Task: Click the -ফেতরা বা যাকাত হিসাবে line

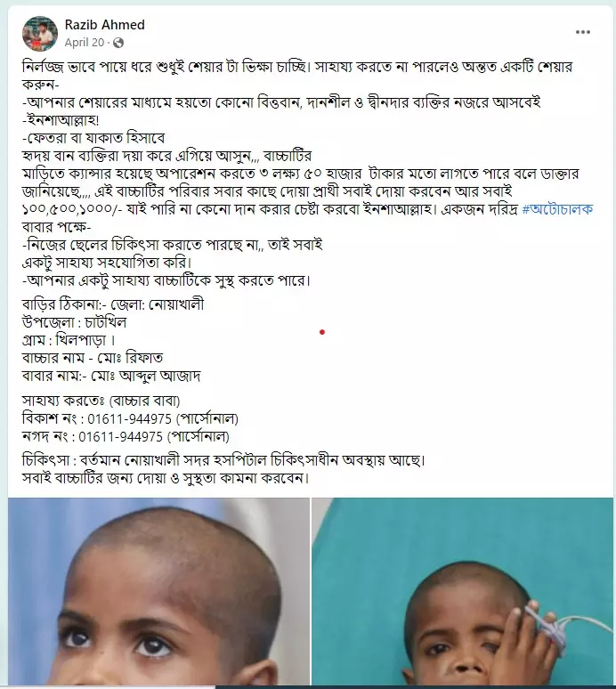Action: coord(93,138)
